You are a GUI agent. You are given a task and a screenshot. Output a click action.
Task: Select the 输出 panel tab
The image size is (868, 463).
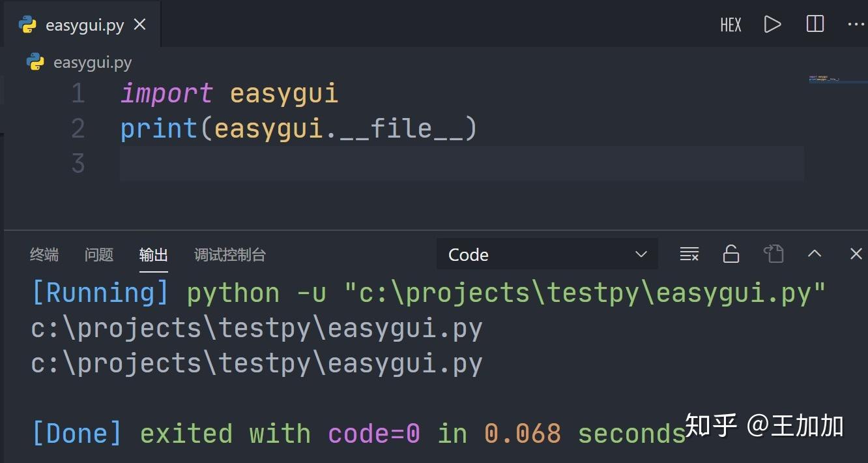(154, 255)
